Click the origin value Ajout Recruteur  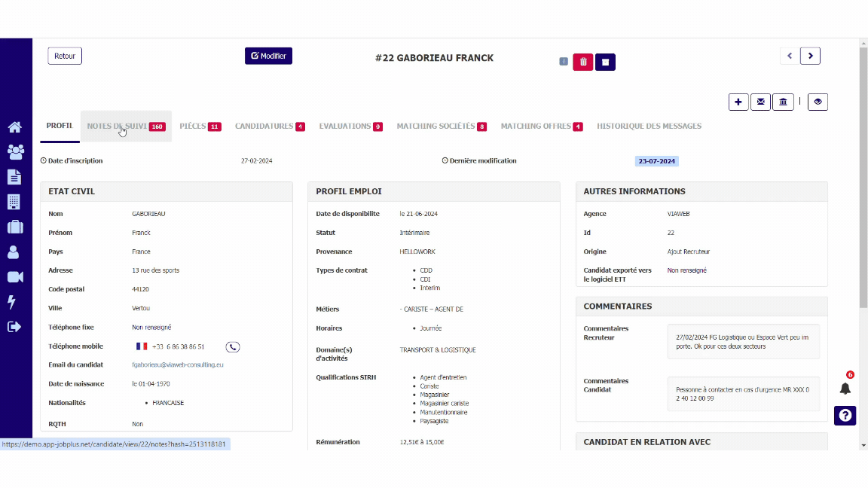(x=688, y=252)
